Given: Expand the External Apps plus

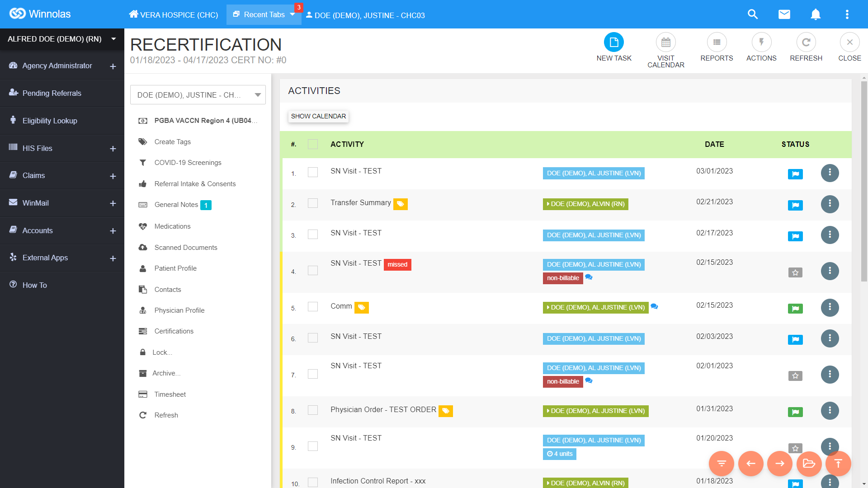Looking at the screenshot, I should [113, 258].
